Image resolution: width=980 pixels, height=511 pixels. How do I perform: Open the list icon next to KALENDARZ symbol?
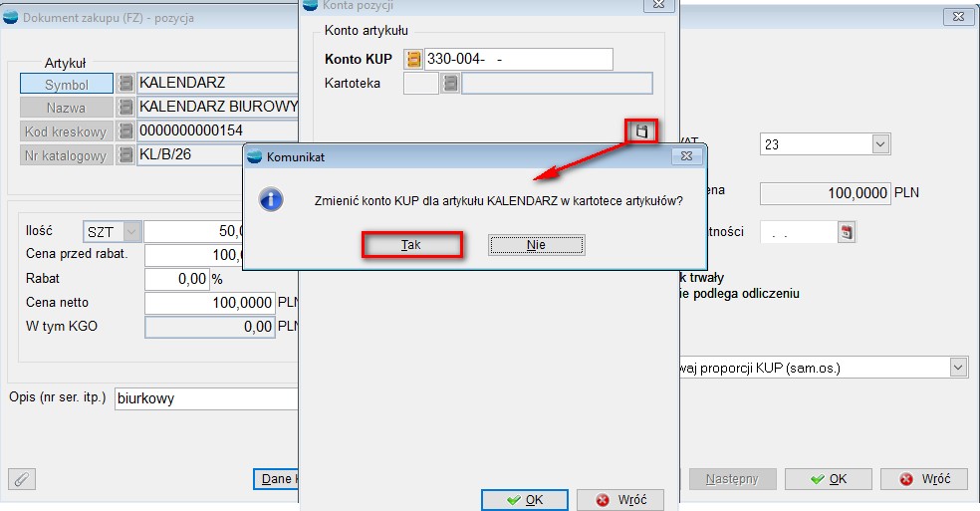pos(125,84)
